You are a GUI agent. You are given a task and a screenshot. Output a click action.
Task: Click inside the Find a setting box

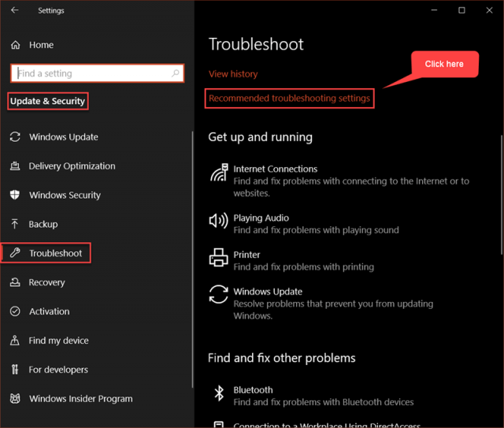pyautogui.click(x=97, y=73)
